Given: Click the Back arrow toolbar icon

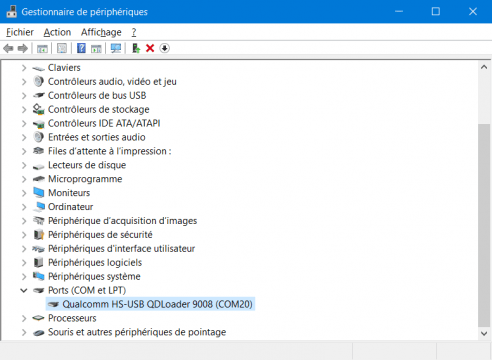Looking at the screenshot, I should pyautogui.click(x=8, y=49).
